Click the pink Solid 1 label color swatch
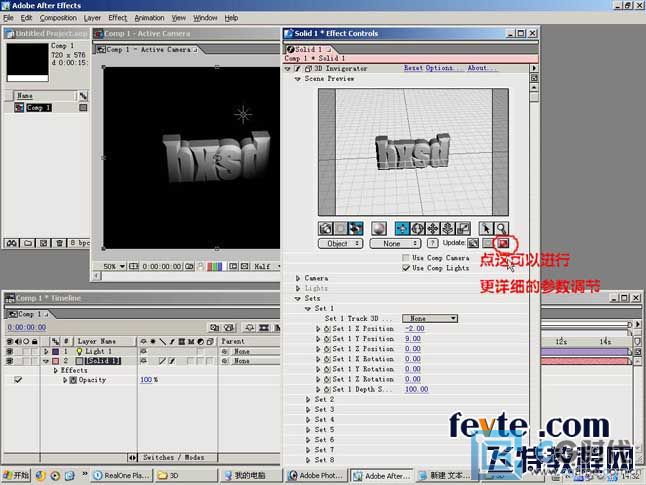 pyautogui.click(x=56, y=361)
